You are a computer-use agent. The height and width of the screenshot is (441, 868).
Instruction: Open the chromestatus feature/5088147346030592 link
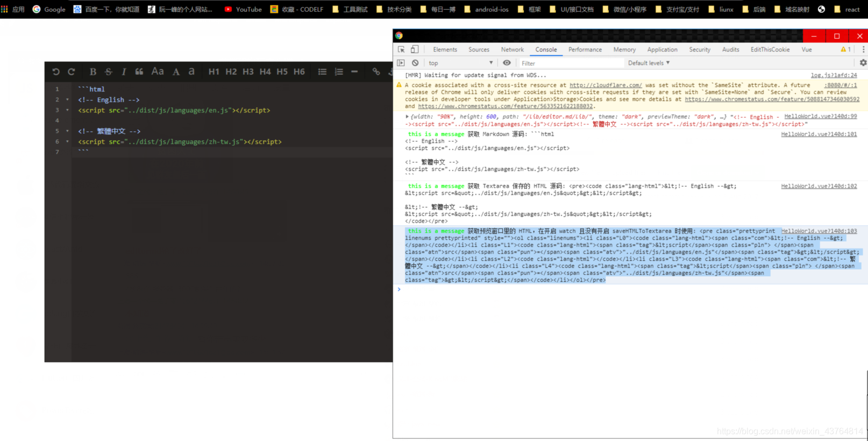pos(772,99)
